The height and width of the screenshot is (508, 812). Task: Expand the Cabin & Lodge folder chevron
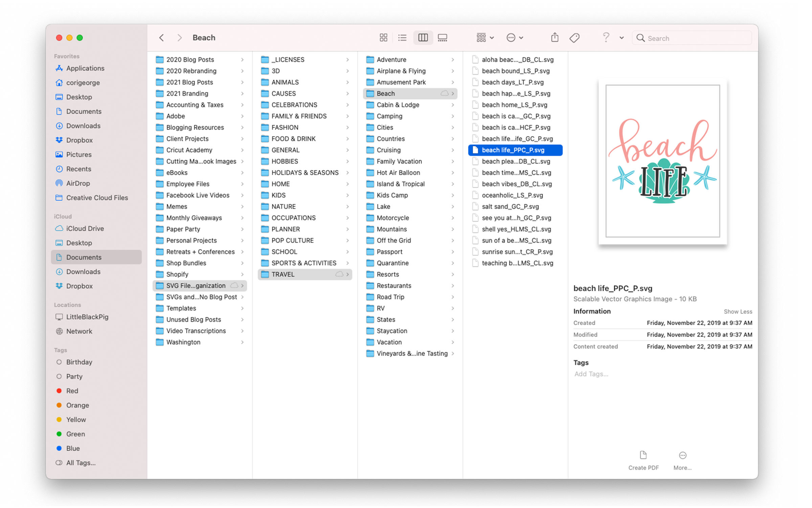pos(453,105)
